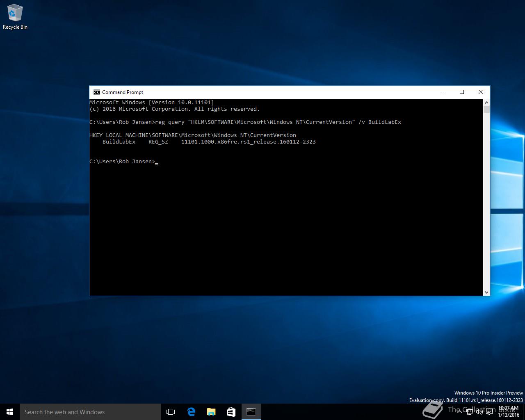Screen dimensions: 525x420
Task: Launch Microsoft Edge from the taskbar
Action: click(191, 412)
